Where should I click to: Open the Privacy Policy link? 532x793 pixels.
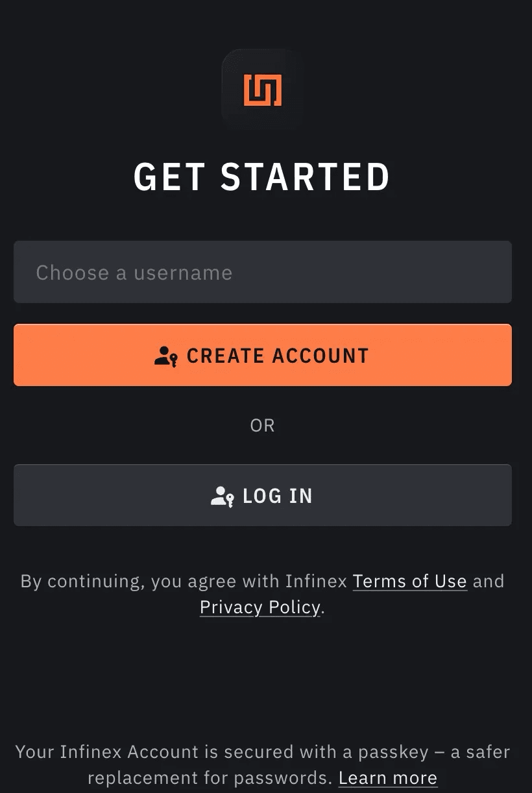tap(260, 607)
